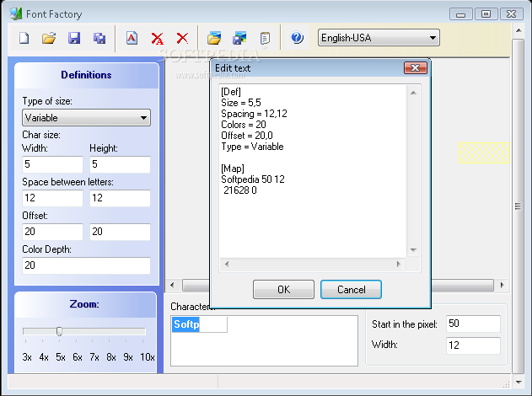This screenshot has height=396, width=532.
Task: Click the 'Spacing = 12,12' line
Action: click(254, 114)
